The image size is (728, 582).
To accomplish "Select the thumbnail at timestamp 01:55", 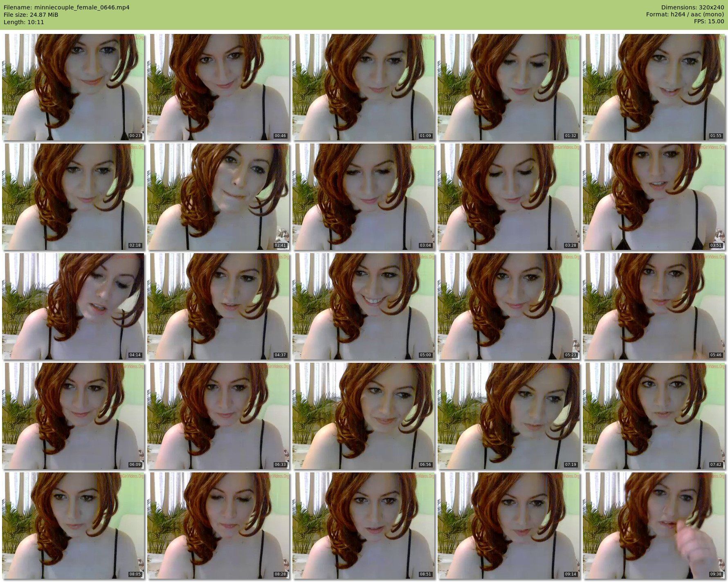I will coord(654,87).
